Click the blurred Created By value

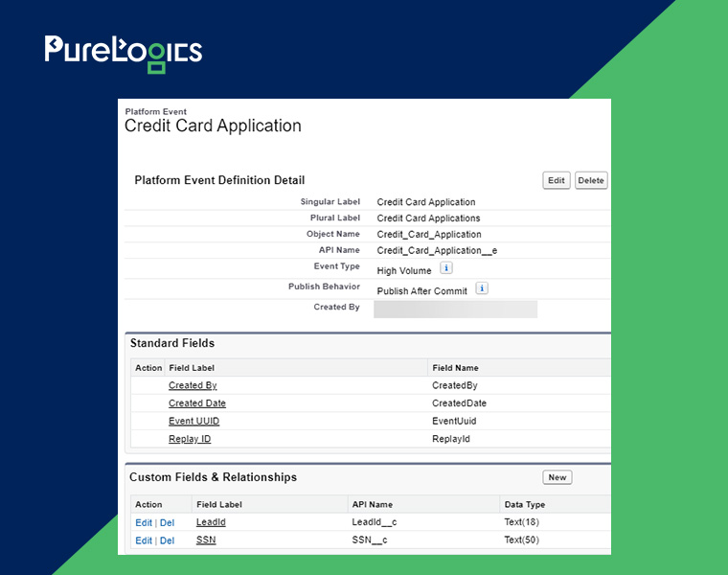pyautogui.click(x=455, y=310)
